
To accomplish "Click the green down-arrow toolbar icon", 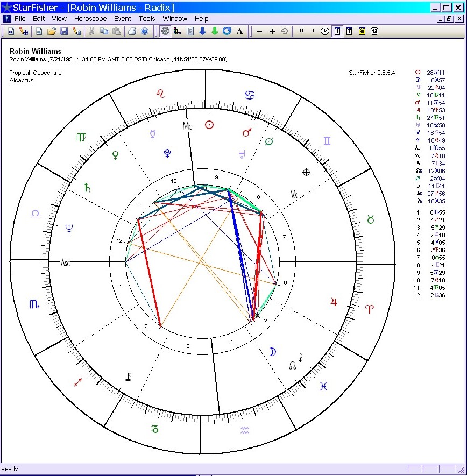I will pyautogui.click(x=214, y=31).
